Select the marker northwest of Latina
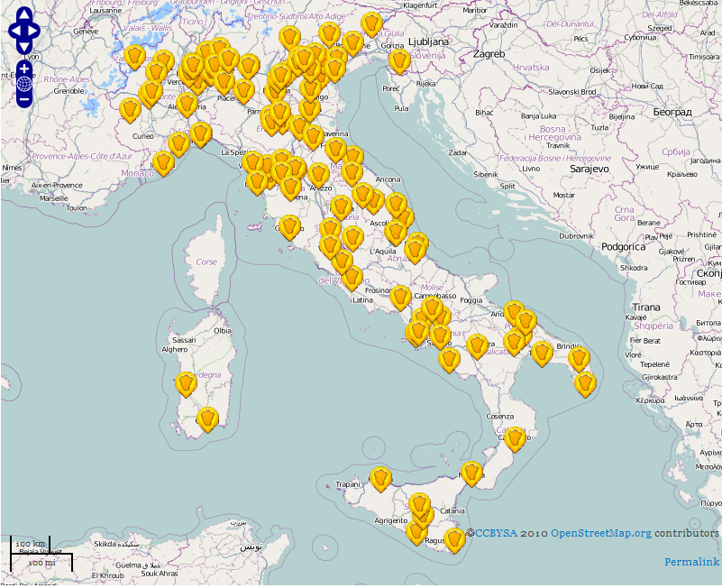This screenshot has height=588, width=722. [x=352, y=278]
